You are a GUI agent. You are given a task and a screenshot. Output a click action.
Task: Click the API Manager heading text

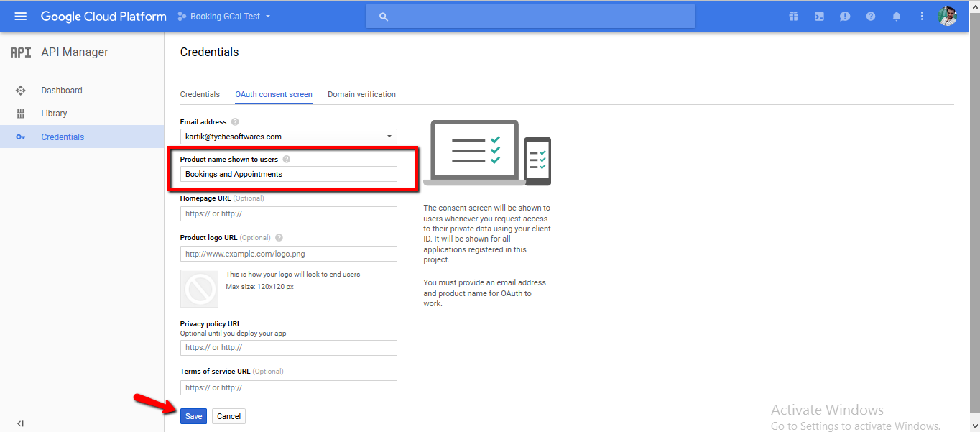75,52
